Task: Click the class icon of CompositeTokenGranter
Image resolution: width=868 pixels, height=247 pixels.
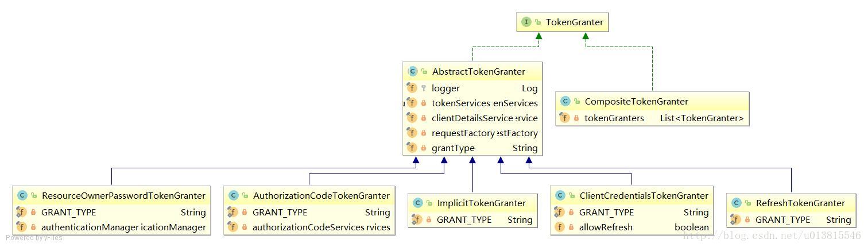Action: (565, 102)
